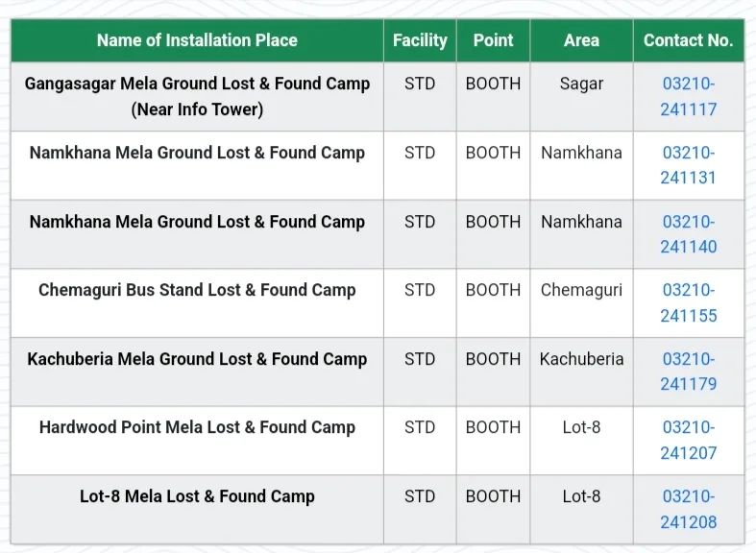Tap the contact number 03210-241140
The image size is (756, 553).
coord(688,234)
